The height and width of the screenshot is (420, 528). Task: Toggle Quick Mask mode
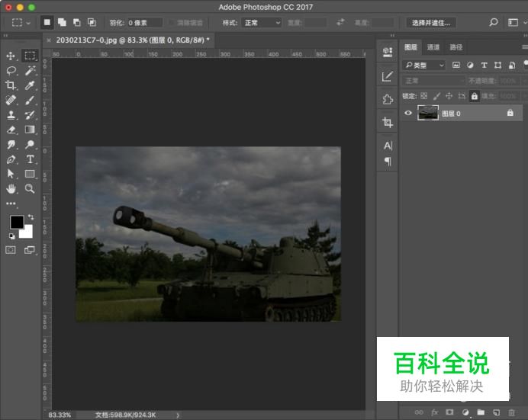pyautogui.click(x=11, y=250)
